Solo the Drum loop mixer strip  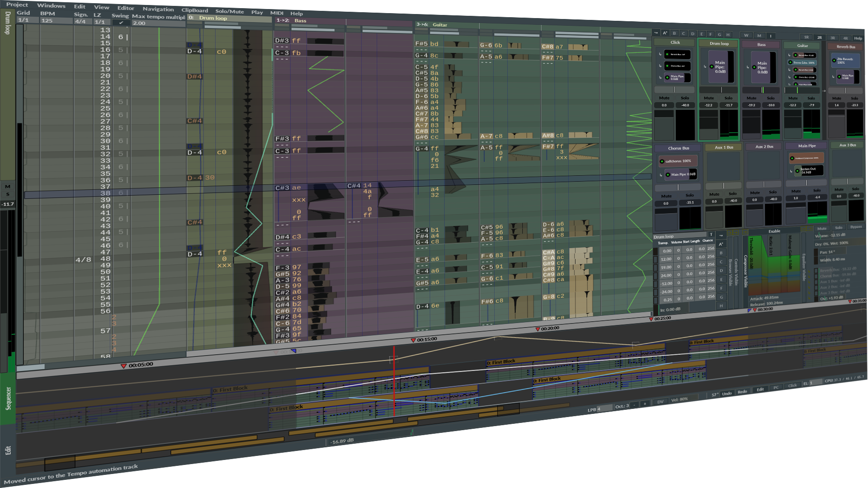pos(728,98)
